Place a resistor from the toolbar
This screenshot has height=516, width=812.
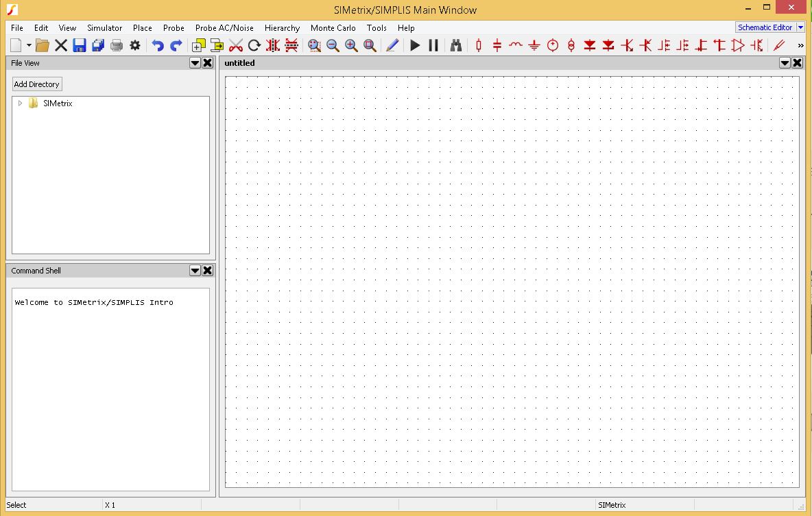tap(479, 45)
